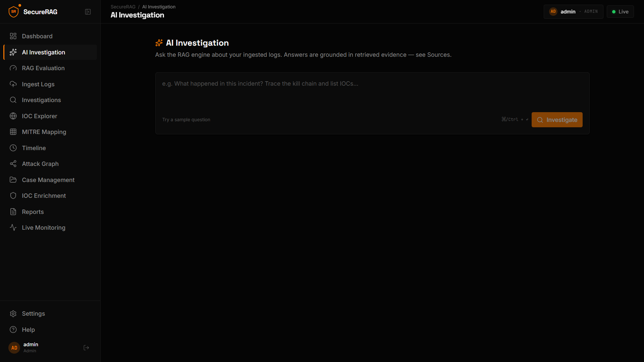
Task: Click the IOC Explorer globe icon
Action: pyautogui.click(x=13, y=116)
